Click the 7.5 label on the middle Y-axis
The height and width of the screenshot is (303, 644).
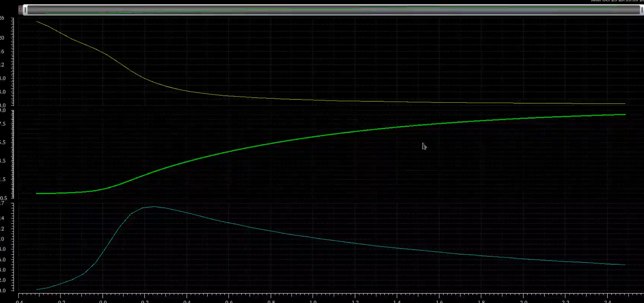click(3, 124)
